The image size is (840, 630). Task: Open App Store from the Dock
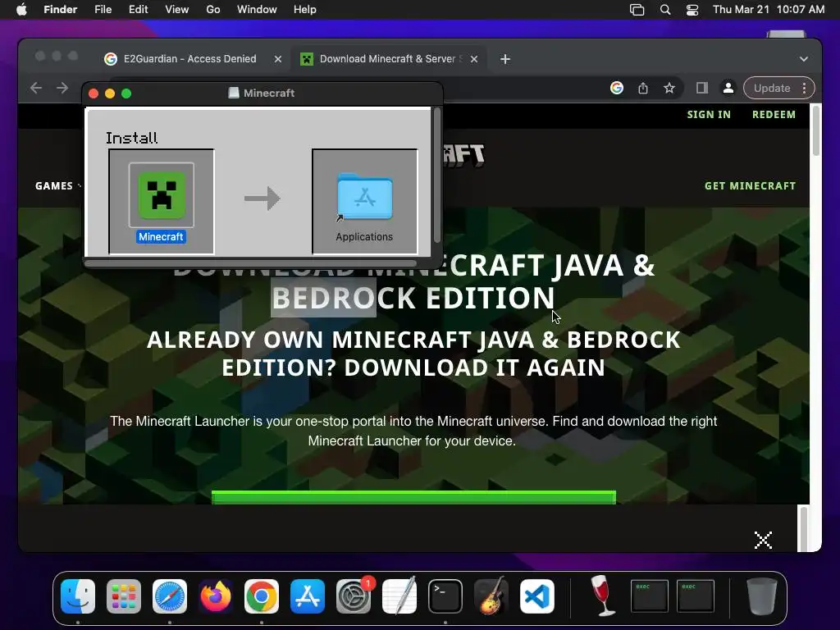click(x=308, y=596)
